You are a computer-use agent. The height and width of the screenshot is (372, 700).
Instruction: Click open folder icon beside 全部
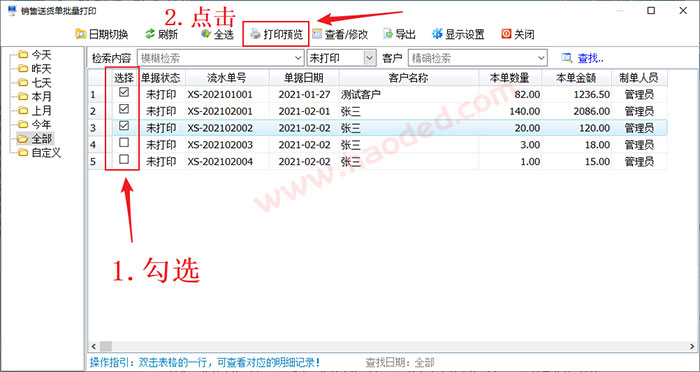click(x=23, y=138)
